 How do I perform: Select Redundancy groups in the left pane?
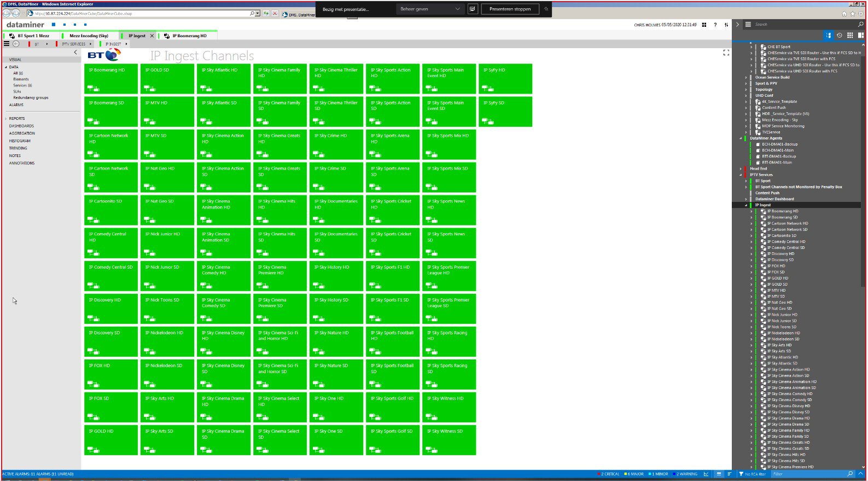[x=31, y=97]
